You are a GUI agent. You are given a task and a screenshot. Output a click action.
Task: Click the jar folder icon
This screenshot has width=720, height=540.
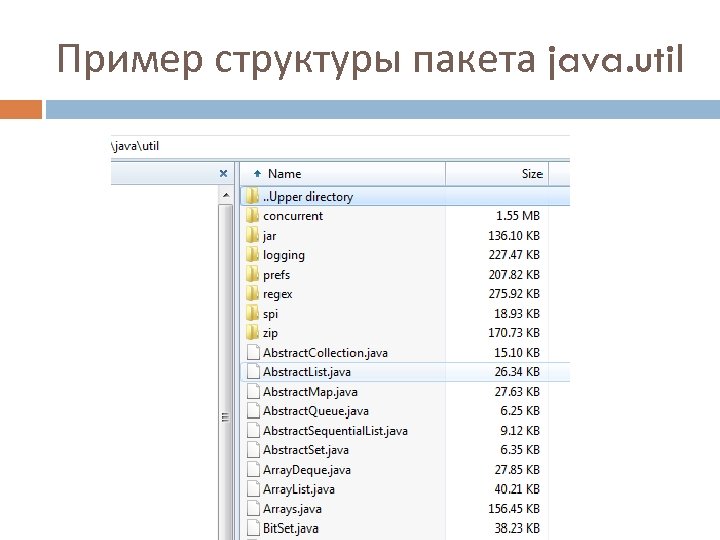(252, 236)
